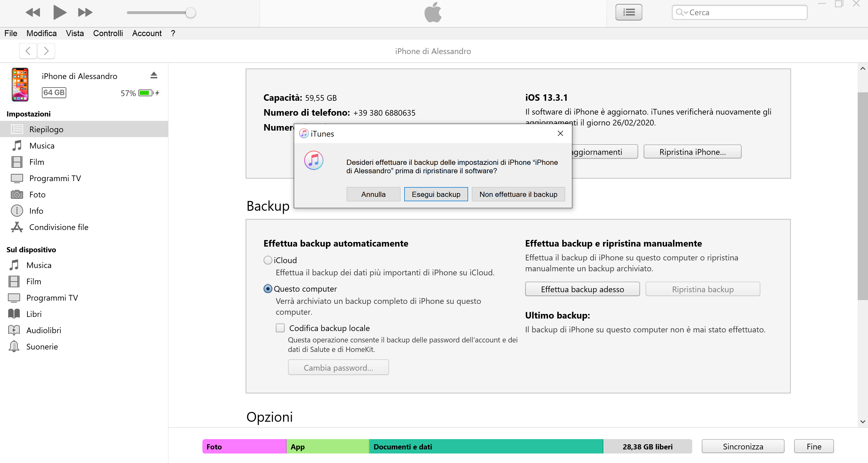Open Info icon in sidebar
The height and width of the screenshot is (463, 868).
(x=17, y=211)
